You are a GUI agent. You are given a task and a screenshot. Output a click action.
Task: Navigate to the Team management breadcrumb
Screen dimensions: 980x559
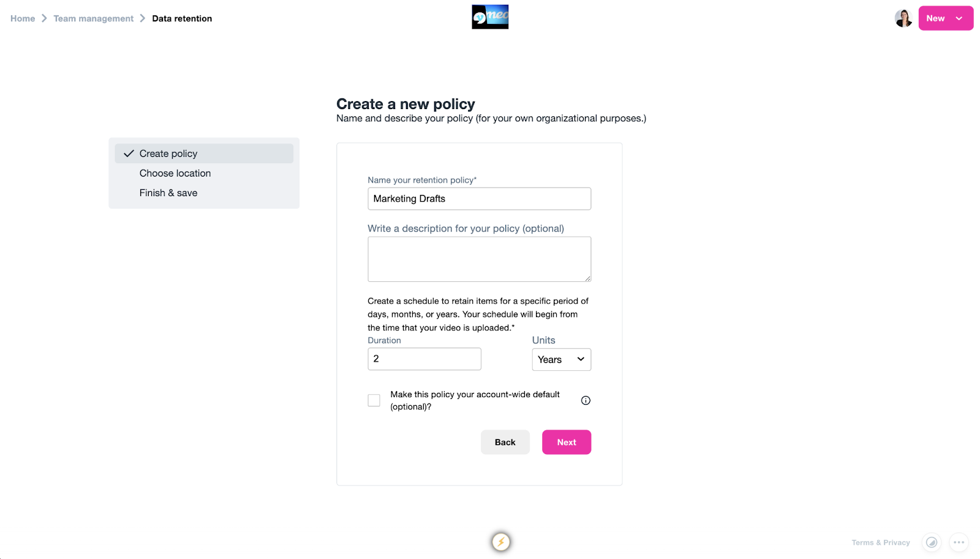pos(93,18)
